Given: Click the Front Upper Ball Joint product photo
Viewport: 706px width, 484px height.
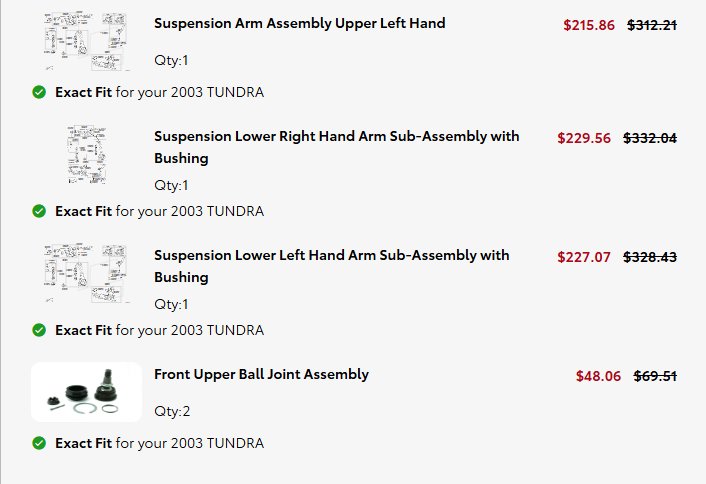Looking at the screenshot, I should [86, 392].
